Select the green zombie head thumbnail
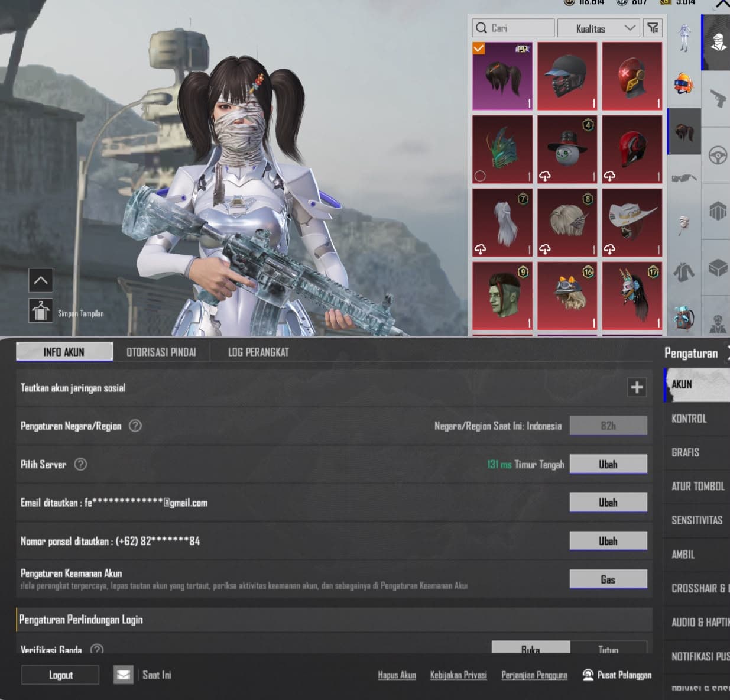The height and width of the screenshot is (700, 730). pyautogui.click(x=502, y=296)
